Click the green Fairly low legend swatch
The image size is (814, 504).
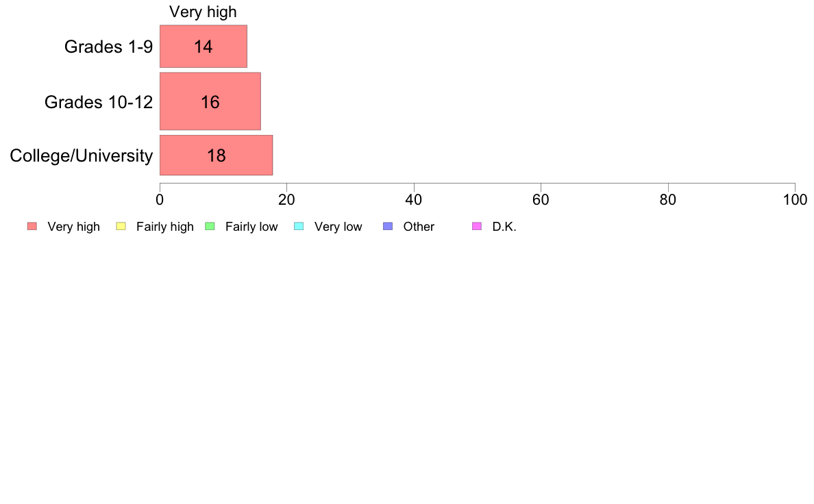point(210,226)
